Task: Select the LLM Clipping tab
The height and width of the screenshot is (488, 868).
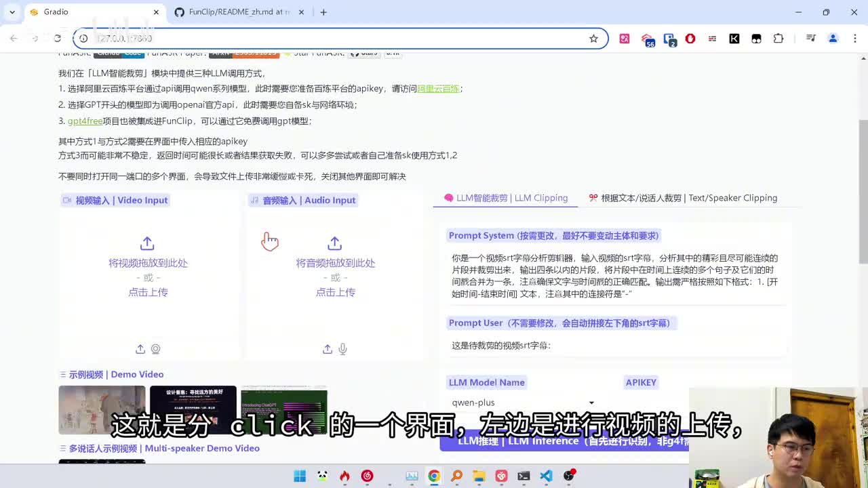Action: (x=506, y=198)
